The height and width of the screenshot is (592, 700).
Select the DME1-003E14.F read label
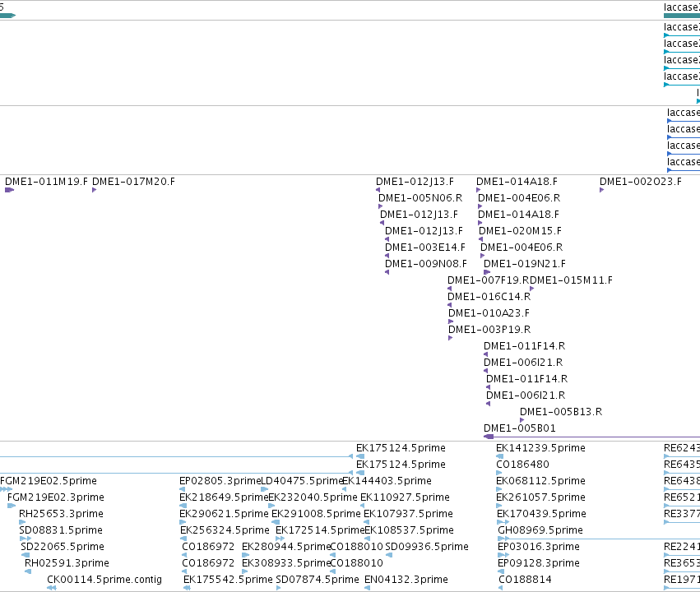coord(425,247)
